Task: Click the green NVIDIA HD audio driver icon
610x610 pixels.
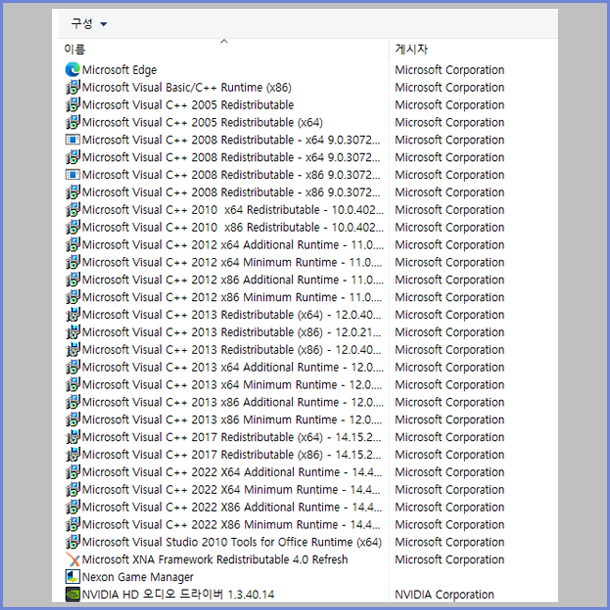Action: point(73,594)
